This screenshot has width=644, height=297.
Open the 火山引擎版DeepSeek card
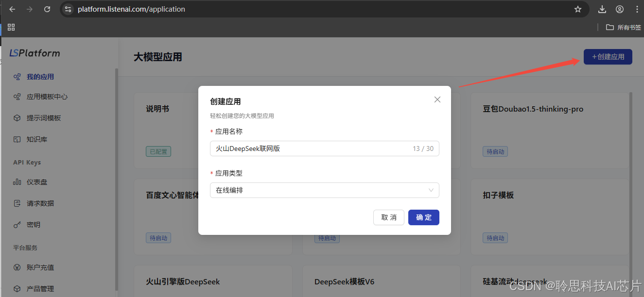(213, 281)
